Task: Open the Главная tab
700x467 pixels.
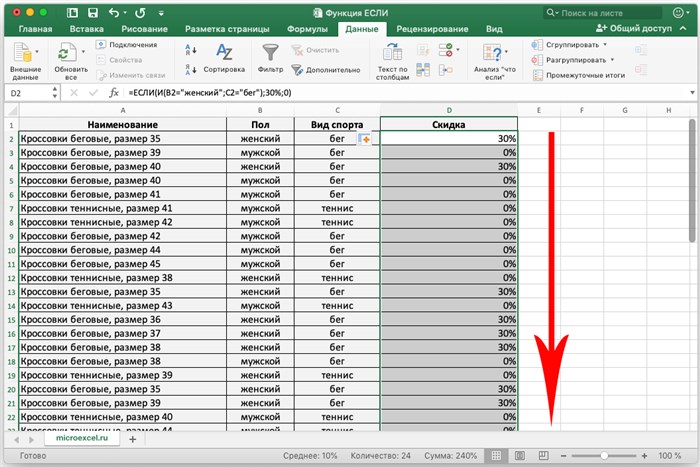Action: (x=35, y=29)
